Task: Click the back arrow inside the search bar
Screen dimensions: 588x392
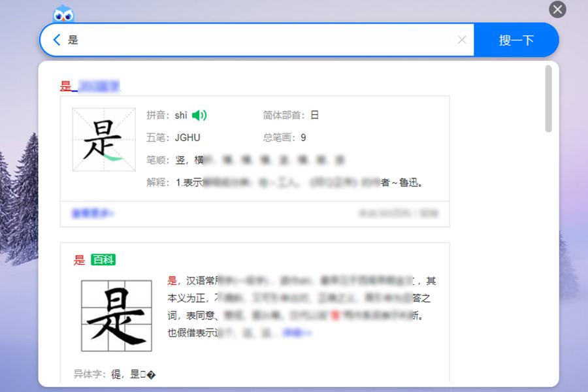Action: point(57,39)
